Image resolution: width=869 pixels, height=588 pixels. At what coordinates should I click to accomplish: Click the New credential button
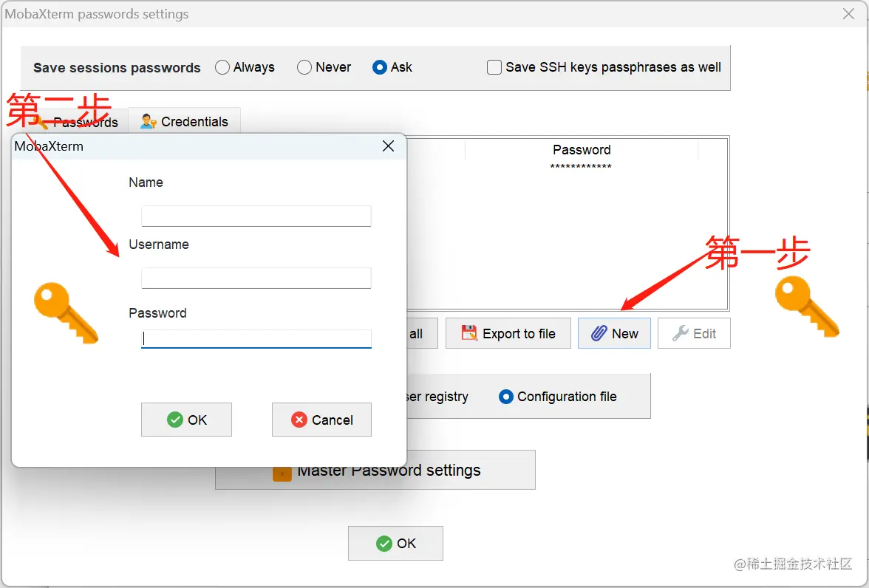614,333
